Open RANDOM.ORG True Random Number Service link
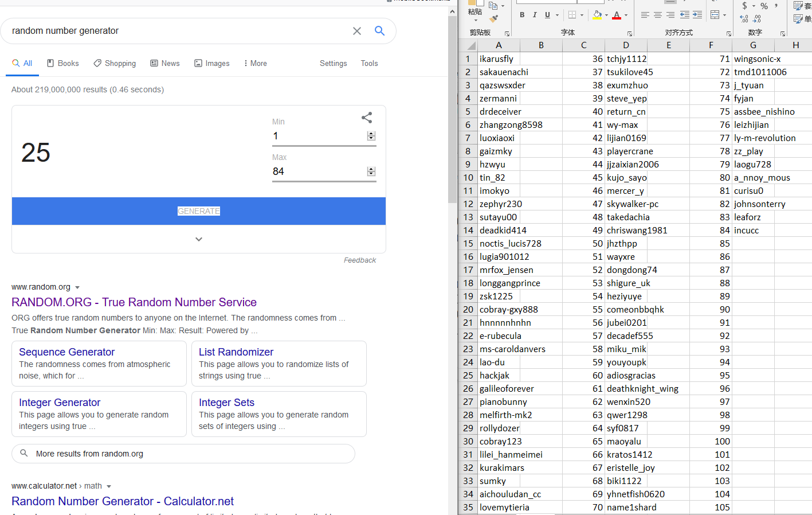Screen dimensions: 812x515 click(x=134, y=302)
